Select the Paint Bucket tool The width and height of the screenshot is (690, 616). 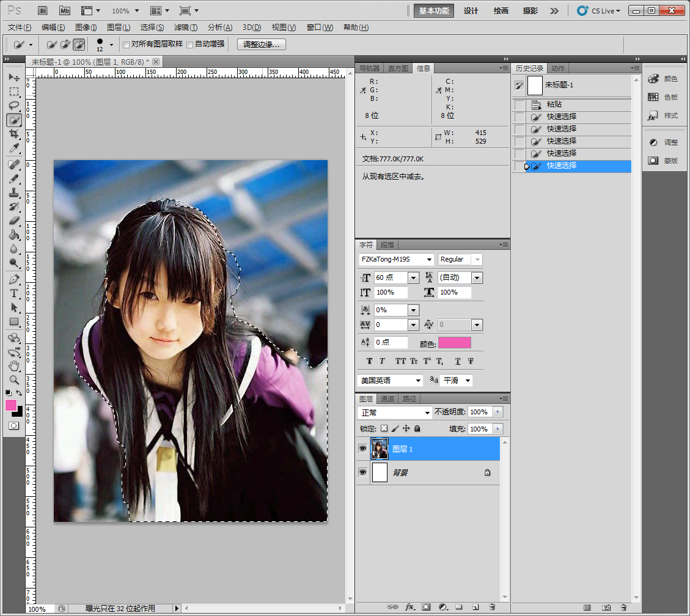click(x=14, y=235)
